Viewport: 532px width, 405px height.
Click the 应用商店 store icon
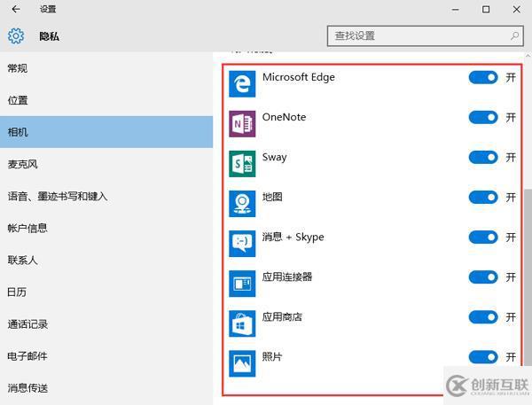click(242, 323)
